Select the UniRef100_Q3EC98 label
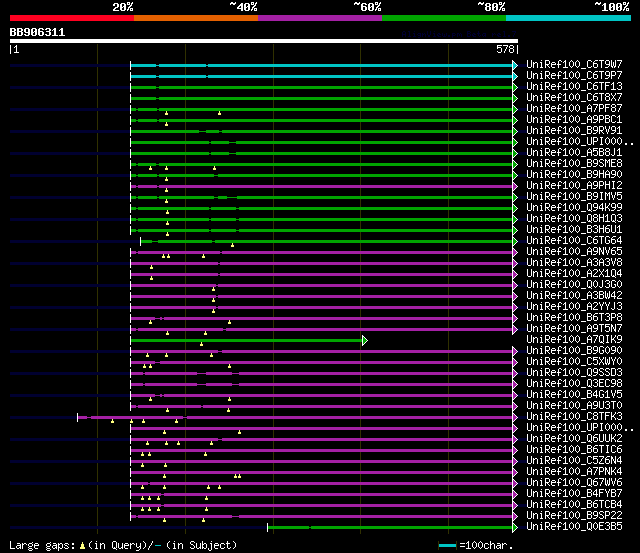This screenshot has width=640, height=553. point(574,384)
